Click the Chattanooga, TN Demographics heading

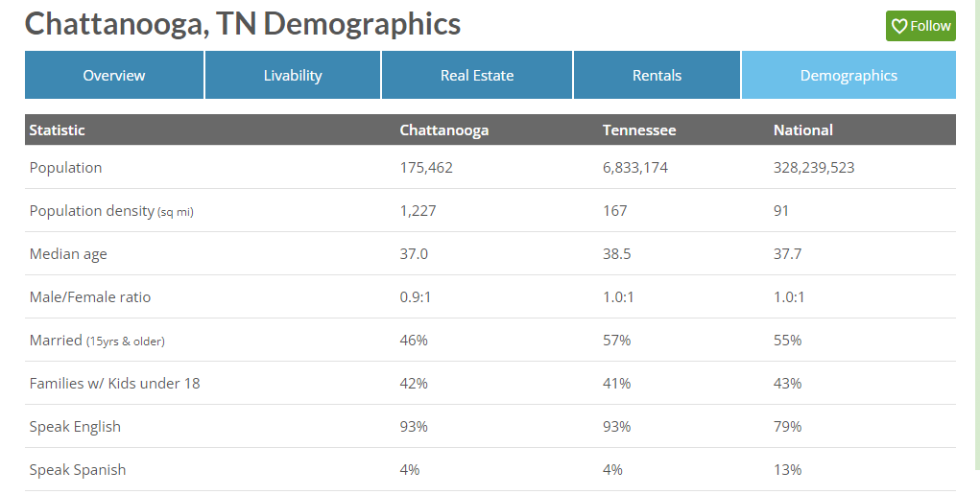pyautogui.click(x=243, y=24)
